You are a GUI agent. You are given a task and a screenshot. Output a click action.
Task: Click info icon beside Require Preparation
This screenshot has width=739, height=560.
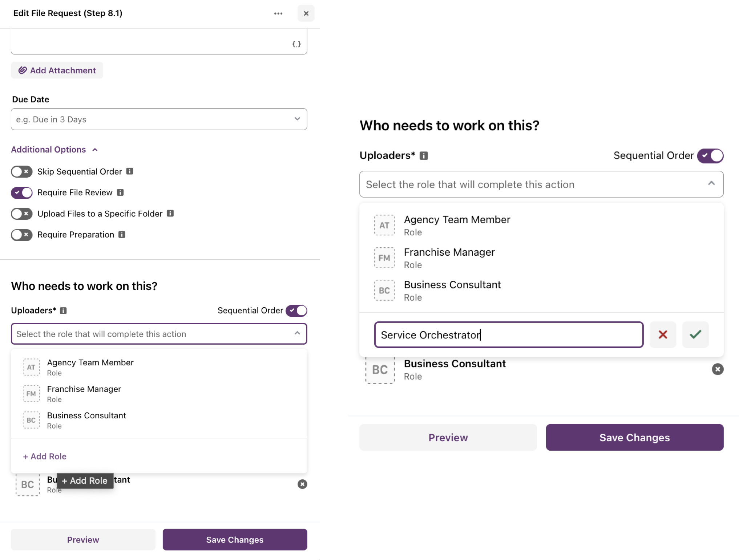tap(122, 235)
